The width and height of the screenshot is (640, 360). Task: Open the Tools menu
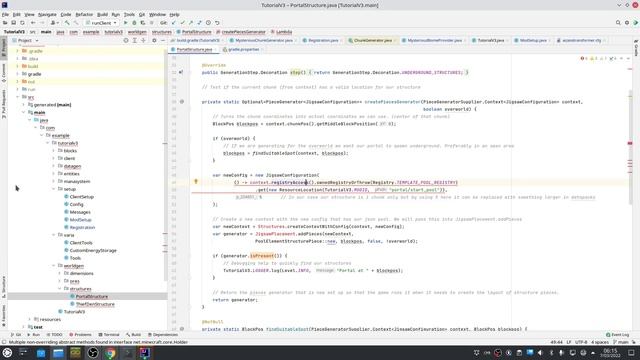(x=129, y=14)
